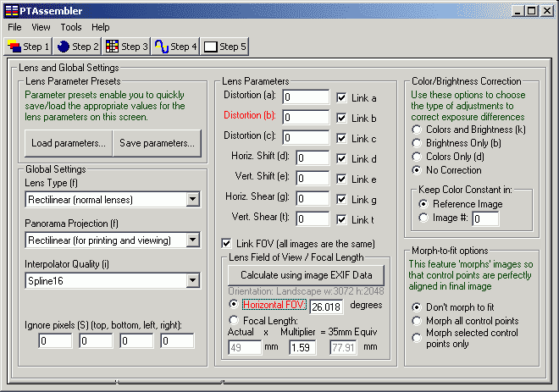Click the Distortion (a) input field
Image resolution: width=559 pixels, height=392 pixels.
click(306, 97)
